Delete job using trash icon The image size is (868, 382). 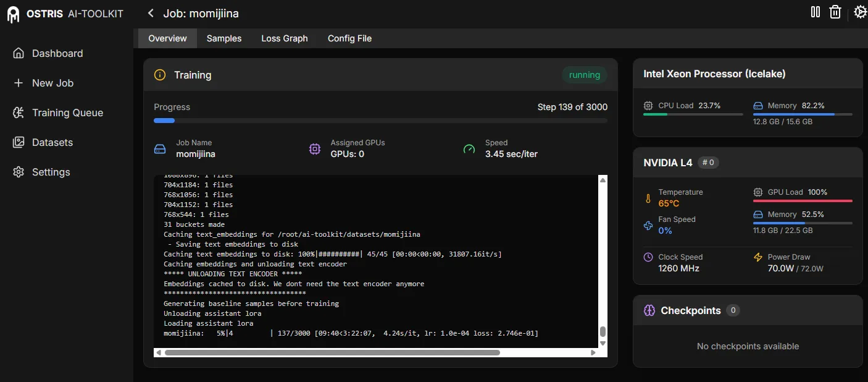(835, 12)
